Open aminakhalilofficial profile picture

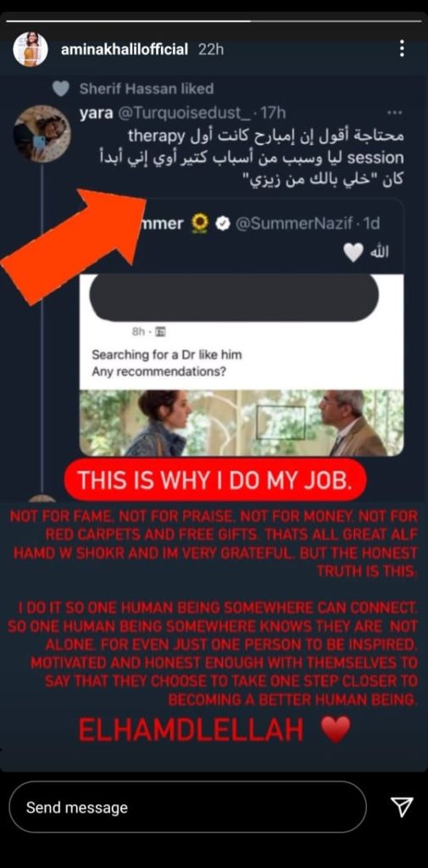[31, 49]
